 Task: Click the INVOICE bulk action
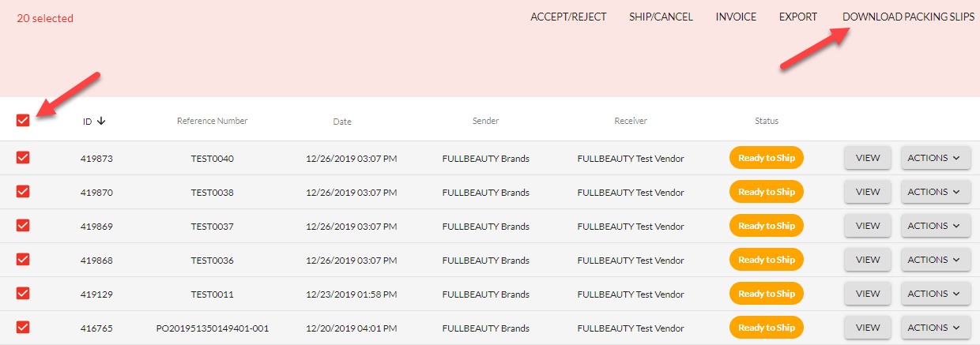[736, 17]
